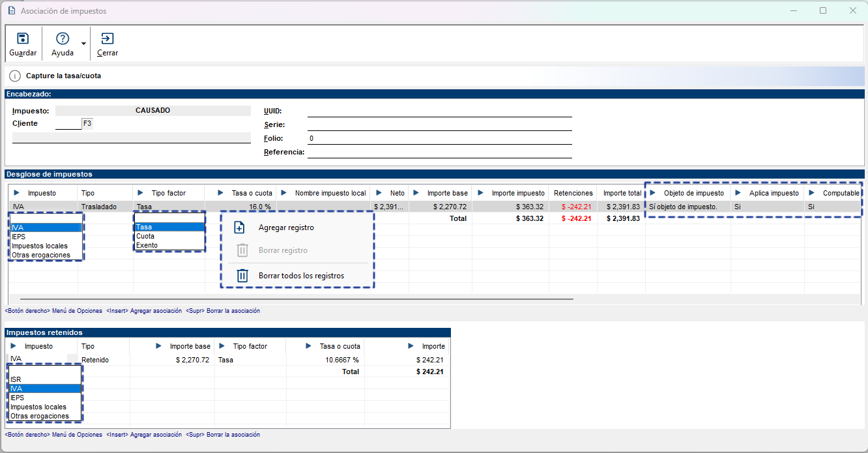The width and height of the screenshot is (868, 453).
Task: Select Exento in the Tipo factor list
Action: tap(147, 245)
